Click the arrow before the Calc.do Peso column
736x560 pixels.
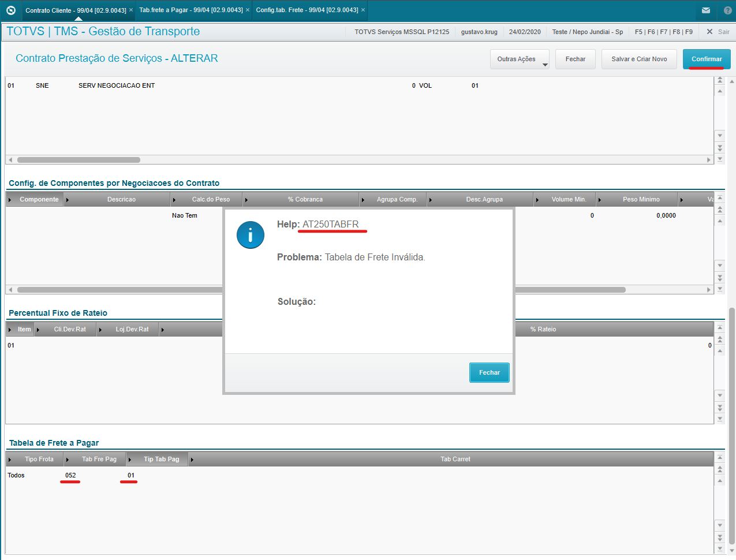[x=174, y=200]
